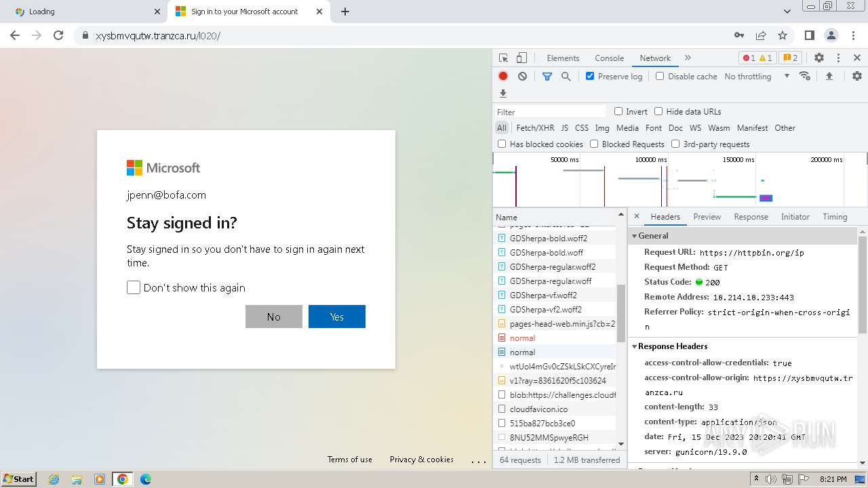Open the issues counter badge showing 2
This screenshot has height=488, width=868.
[790, 58]
